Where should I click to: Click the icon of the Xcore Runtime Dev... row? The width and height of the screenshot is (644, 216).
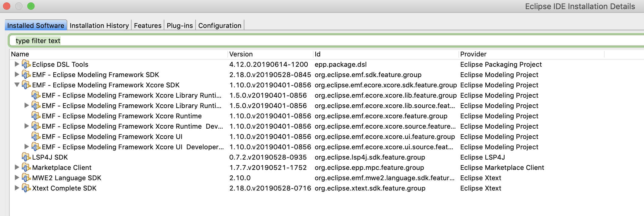(36, 126)
